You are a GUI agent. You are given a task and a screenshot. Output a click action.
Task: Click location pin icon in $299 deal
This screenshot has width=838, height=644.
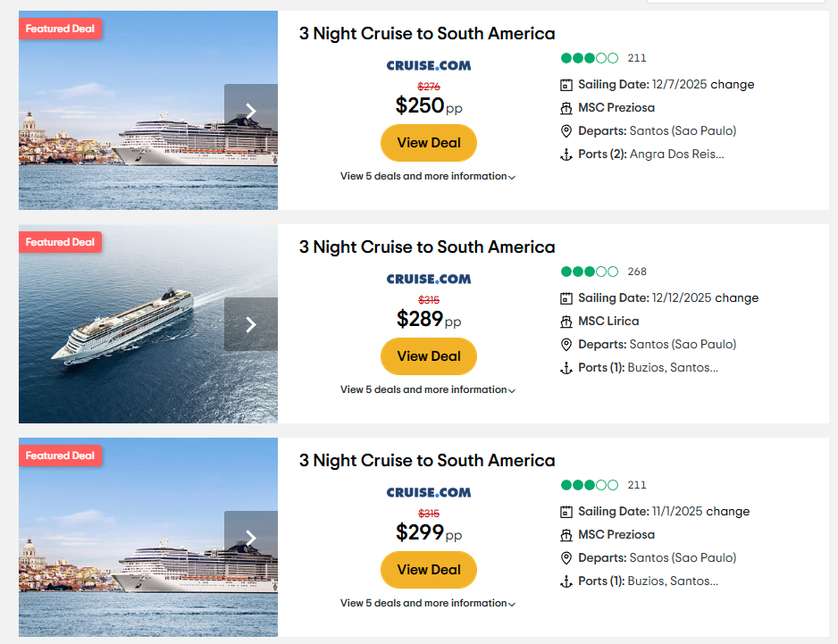tap(566, 558)
